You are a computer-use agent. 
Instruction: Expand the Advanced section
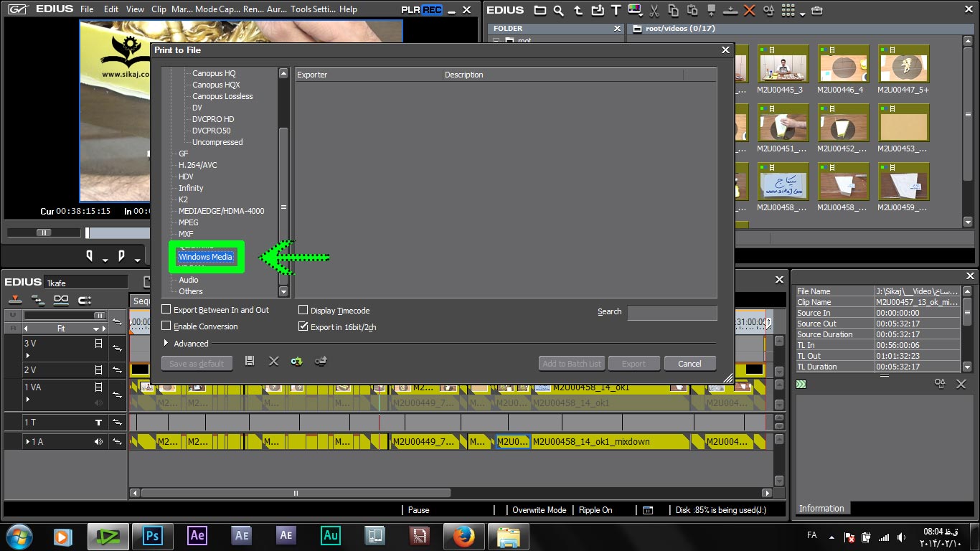166,344
